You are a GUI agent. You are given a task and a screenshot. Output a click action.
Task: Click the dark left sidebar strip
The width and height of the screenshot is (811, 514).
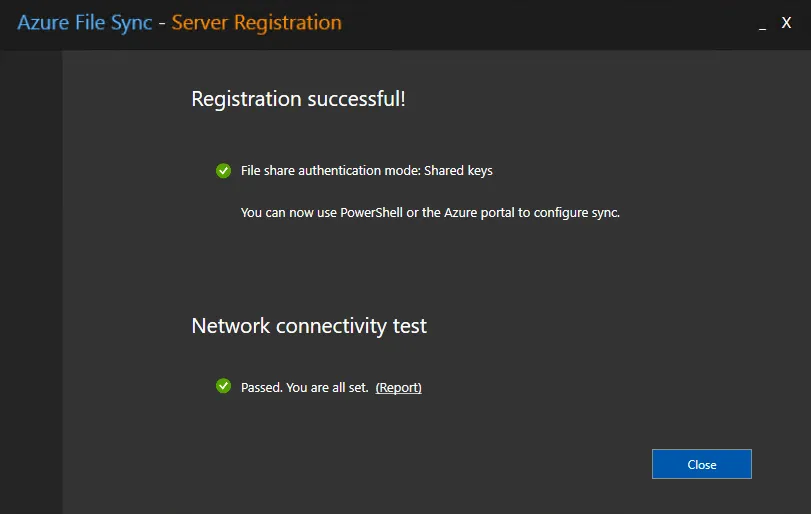[x=31, y=282]
